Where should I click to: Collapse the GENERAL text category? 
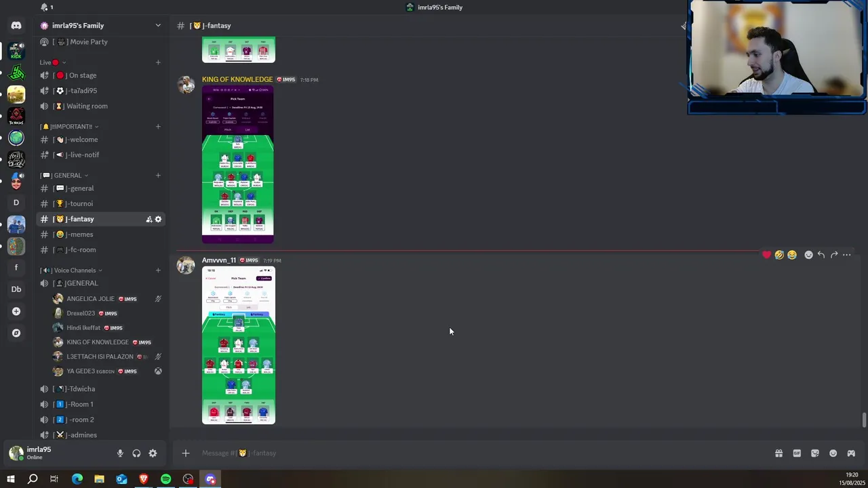pyautogui.click(x=64, y=176)
